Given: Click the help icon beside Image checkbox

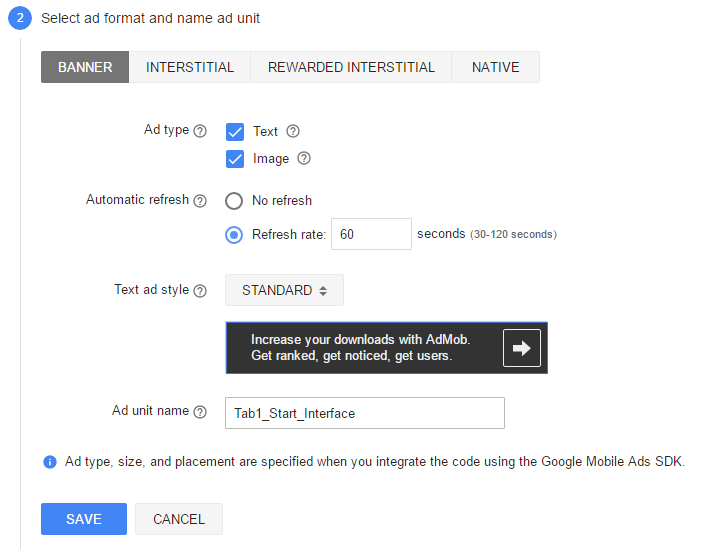Looking at the screenshot, I should point(304,158).
